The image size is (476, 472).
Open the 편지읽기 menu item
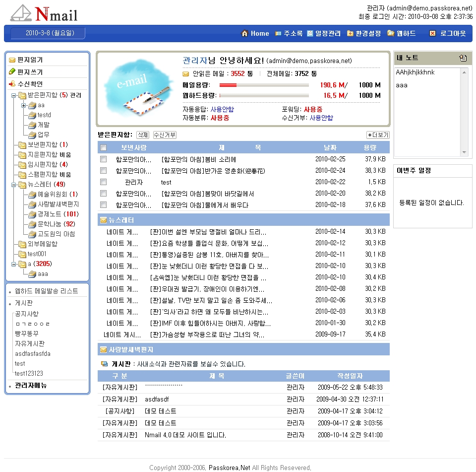click(x=30, y=60)
